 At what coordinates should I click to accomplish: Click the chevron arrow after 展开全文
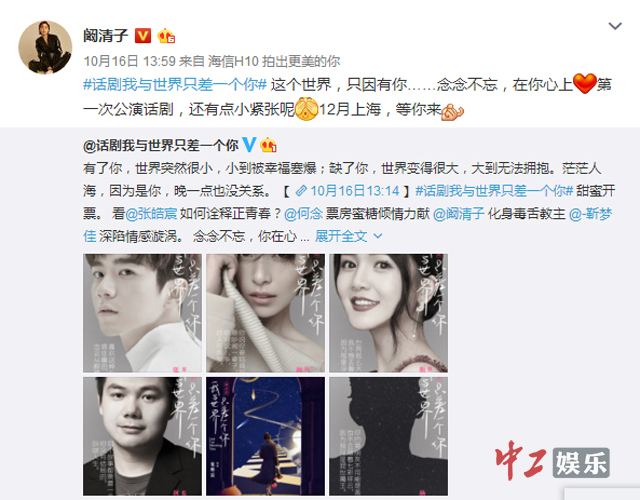point(378,236)
